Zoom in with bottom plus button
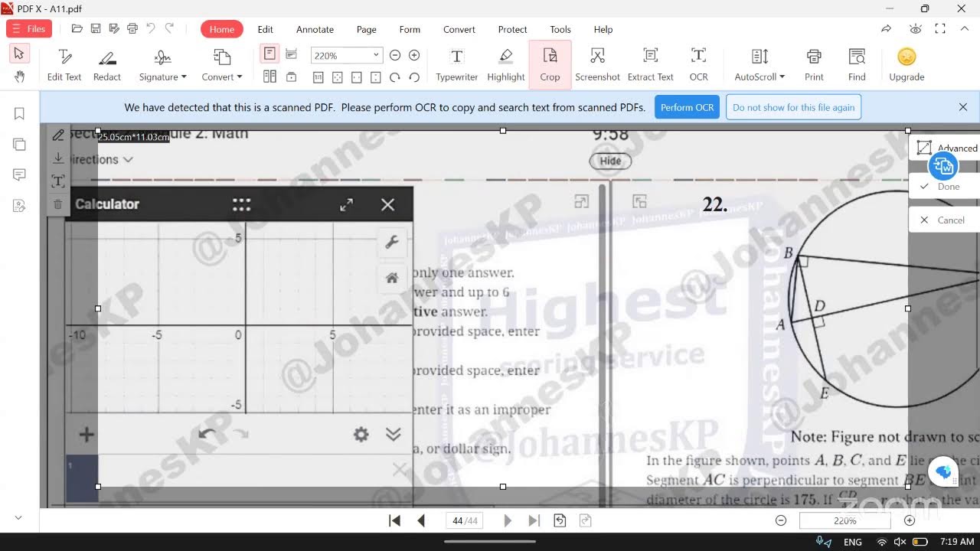 (910, 520)
